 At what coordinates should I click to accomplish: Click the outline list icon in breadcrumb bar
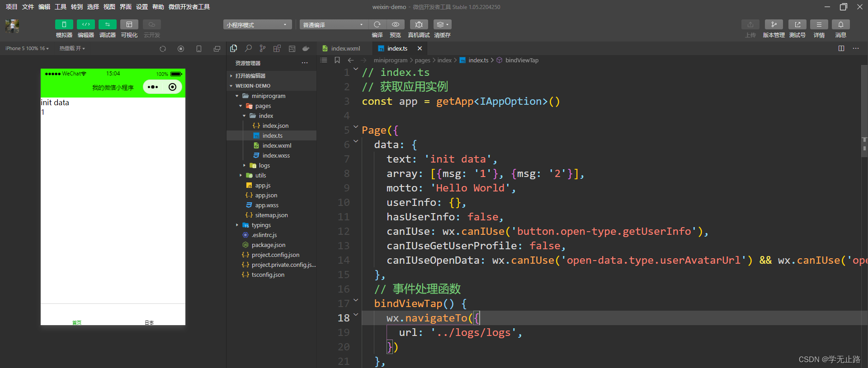click(324, 60)
